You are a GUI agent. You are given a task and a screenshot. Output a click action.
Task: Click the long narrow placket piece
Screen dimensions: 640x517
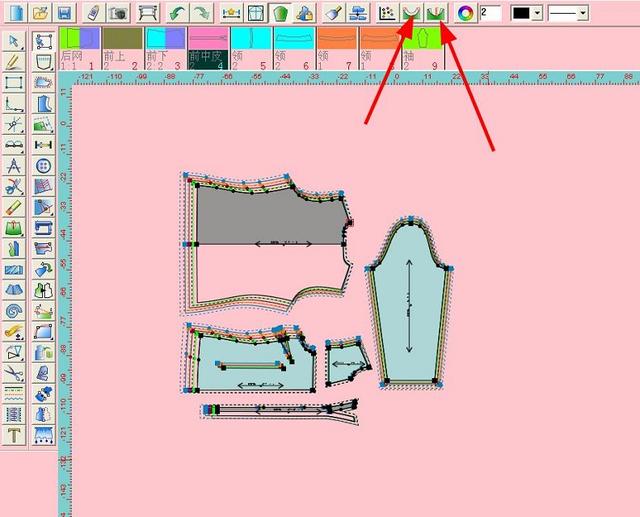280,410
